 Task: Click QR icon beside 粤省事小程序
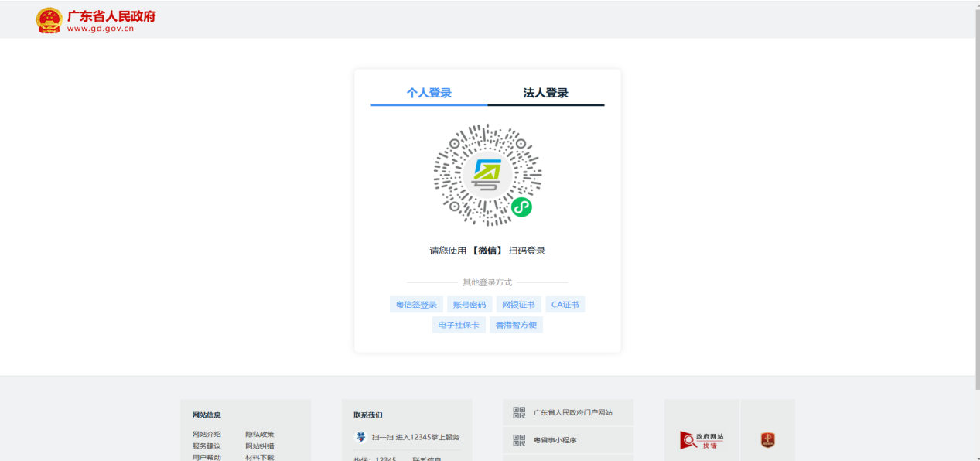click(519, 440)
